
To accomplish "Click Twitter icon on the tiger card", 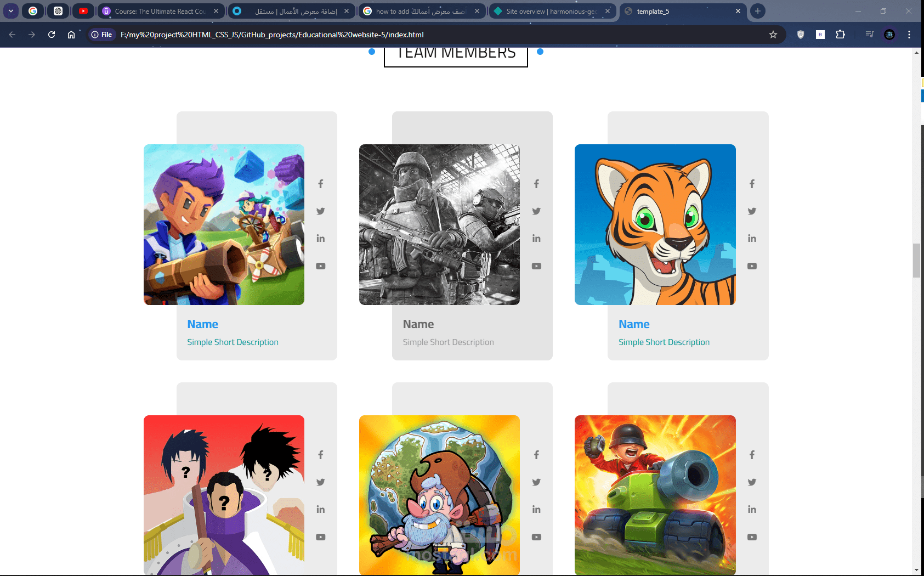I will tap(752, 211).
